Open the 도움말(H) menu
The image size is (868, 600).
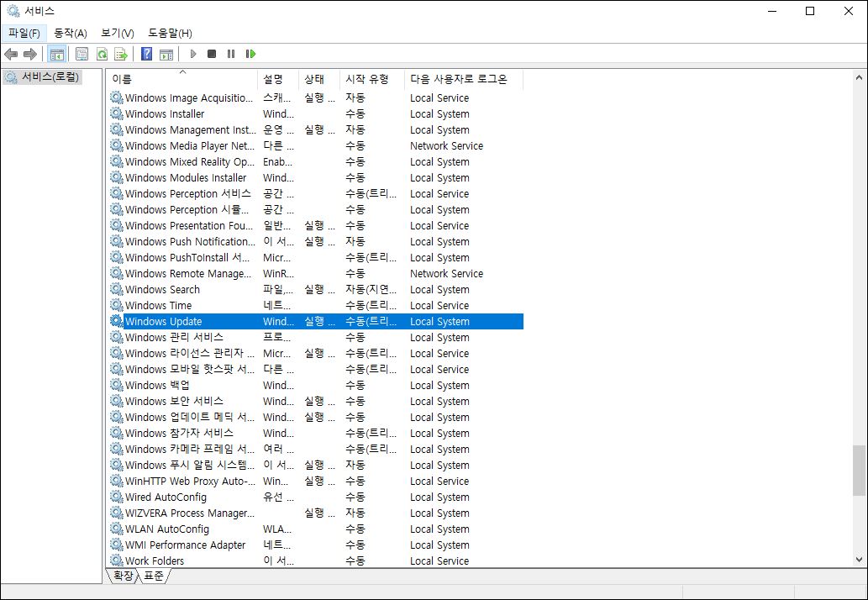pyautogui.click(x=170, y=34)
